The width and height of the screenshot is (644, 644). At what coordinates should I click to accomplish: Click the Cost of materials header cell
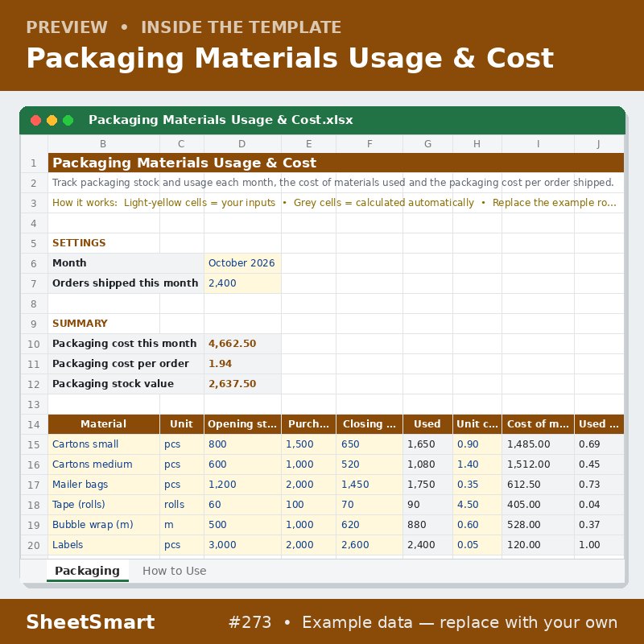(538, 424)
